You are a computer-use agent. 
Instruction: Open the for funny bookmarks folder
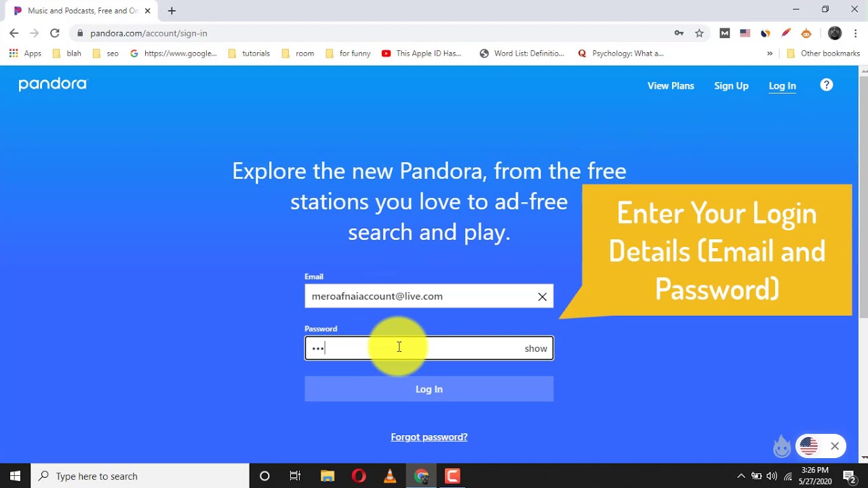[x=348, y=54]
